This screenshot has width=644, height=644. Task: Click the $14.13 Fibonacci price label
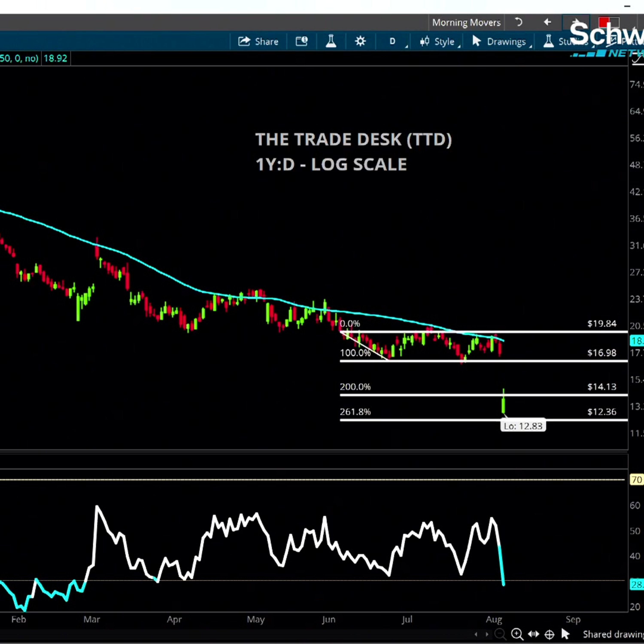602,387
